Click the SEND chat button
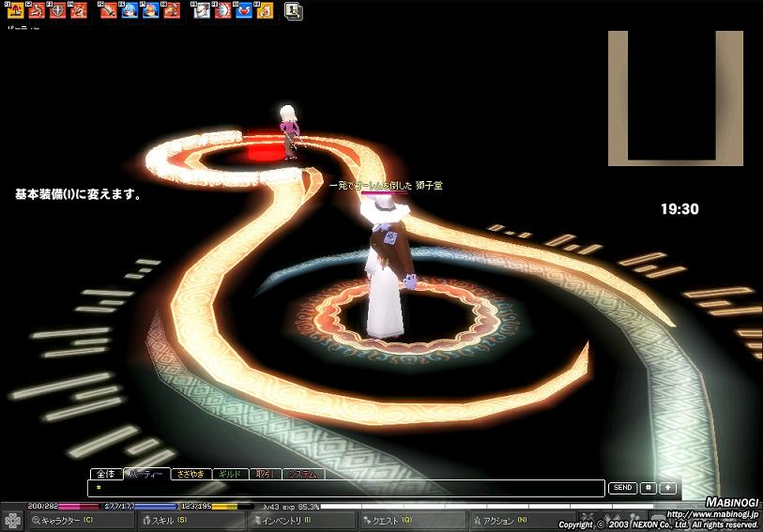This screenshot has height=532, width=763. click(x=622, y=488)
